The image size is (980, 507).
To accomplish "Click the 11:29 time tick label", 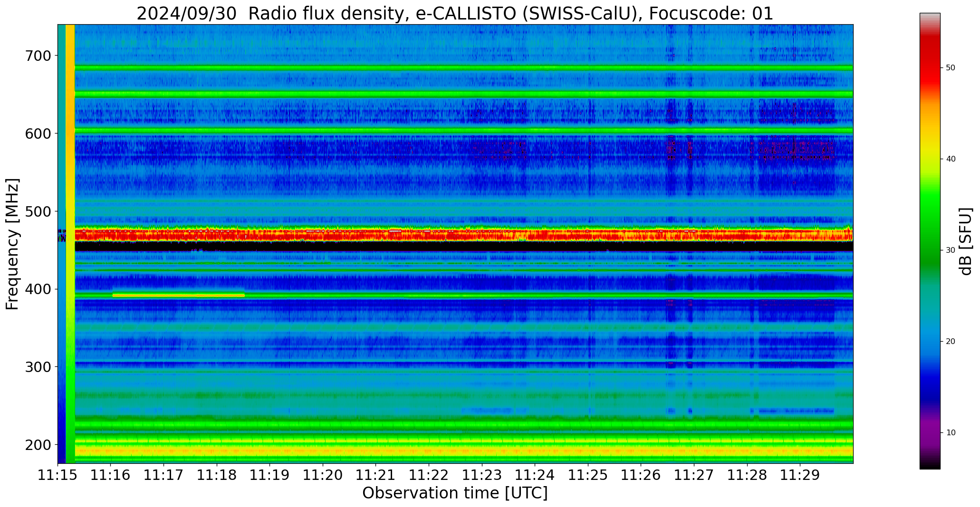I will (800, 475).
